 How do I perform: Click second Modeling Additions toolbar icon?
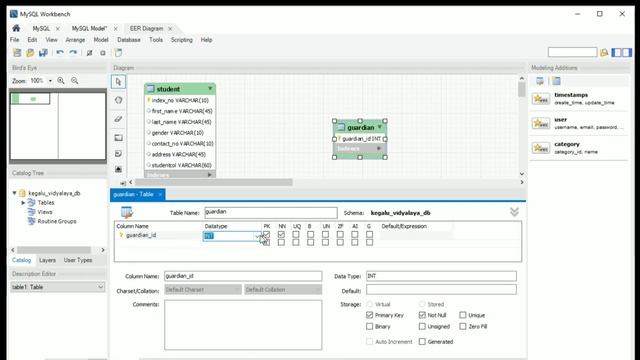(556, 81)
